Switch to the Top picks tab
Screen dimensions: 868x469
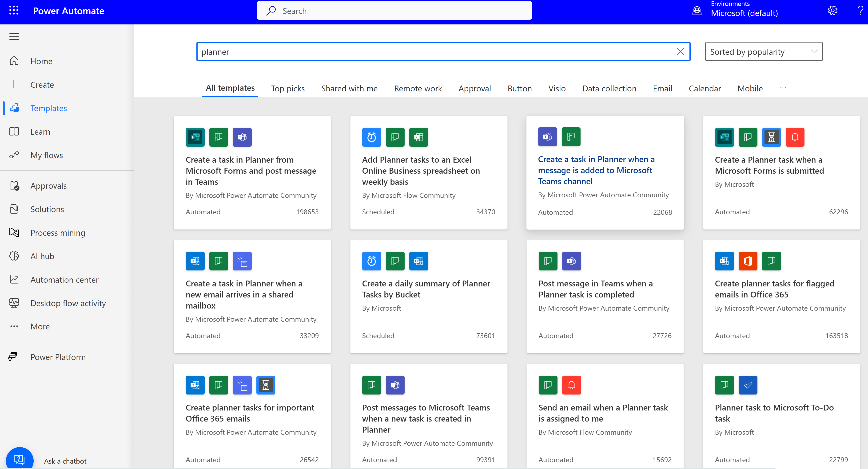click(287, 88)
